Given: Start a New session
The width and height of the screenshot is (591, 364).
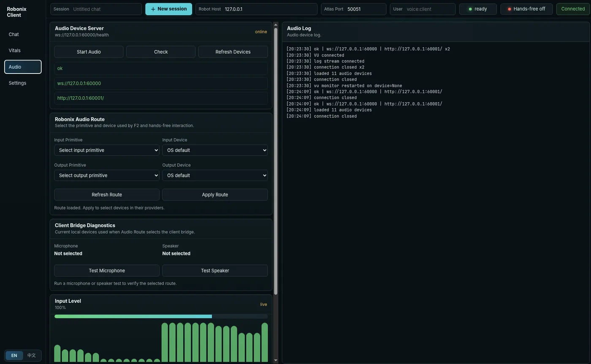Looking at the screenshot, I should 168,9.
